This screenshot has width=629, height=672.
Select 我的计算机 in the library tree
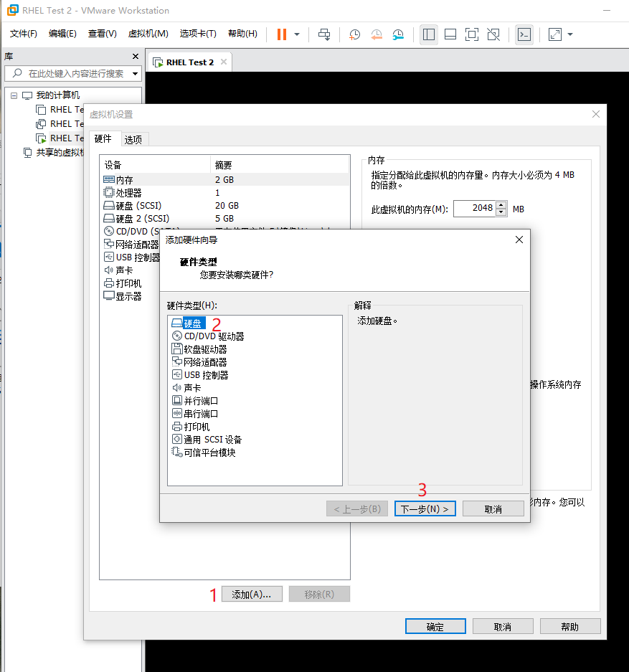coord(57,95)
